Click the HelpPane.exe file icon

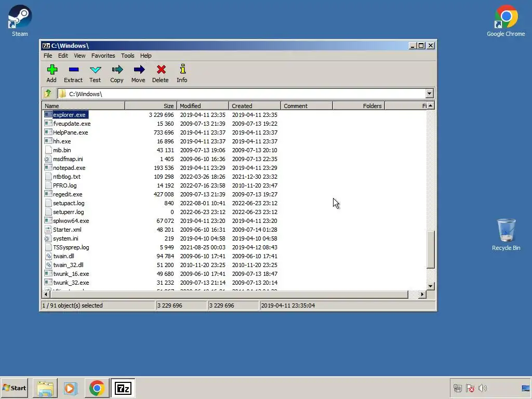(x=48, y=132)
